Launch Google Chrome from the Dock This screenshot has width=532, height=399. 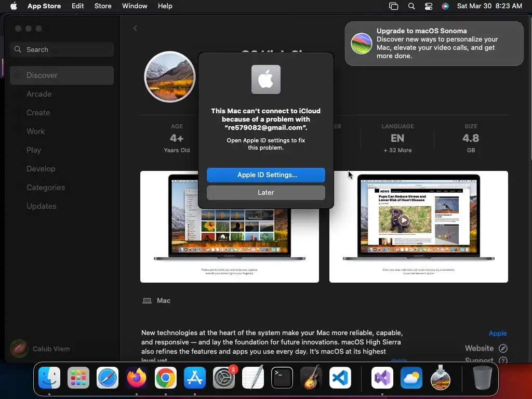166,378
